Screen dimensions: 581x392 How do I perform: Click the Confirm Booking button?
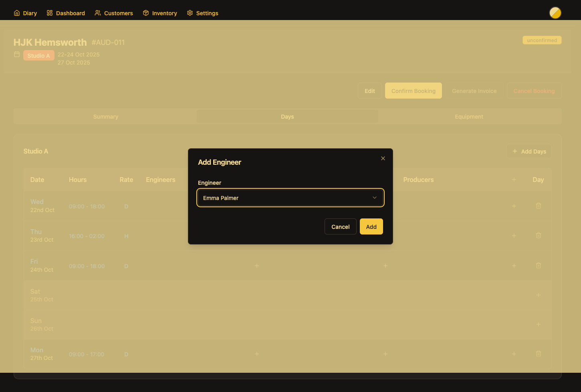pos(413,91)
